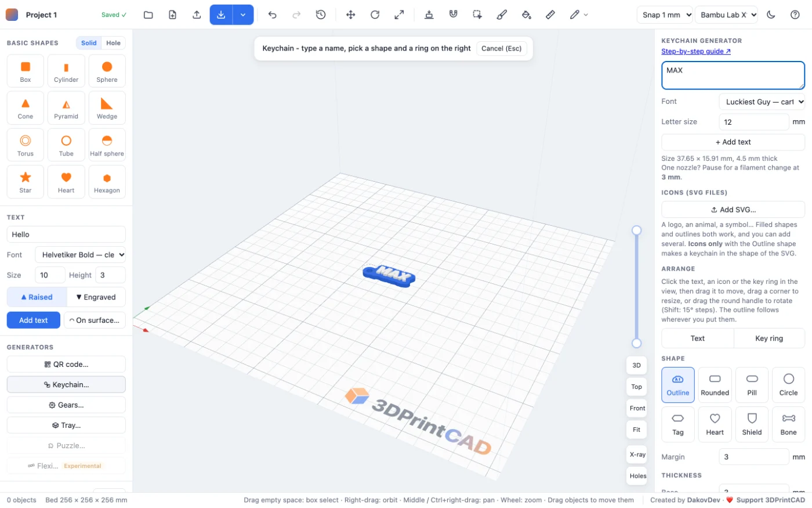This screenshot has width=812, height=508.
Task: Click Cancel (Esc) in keychain prompt
Action: click(x=502, y=48)
